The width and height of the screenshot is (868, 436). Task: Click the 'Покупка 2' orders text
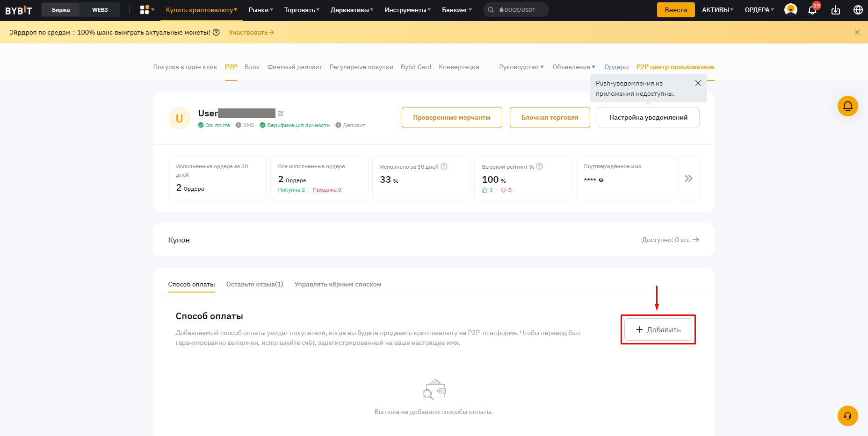(291, 190)
